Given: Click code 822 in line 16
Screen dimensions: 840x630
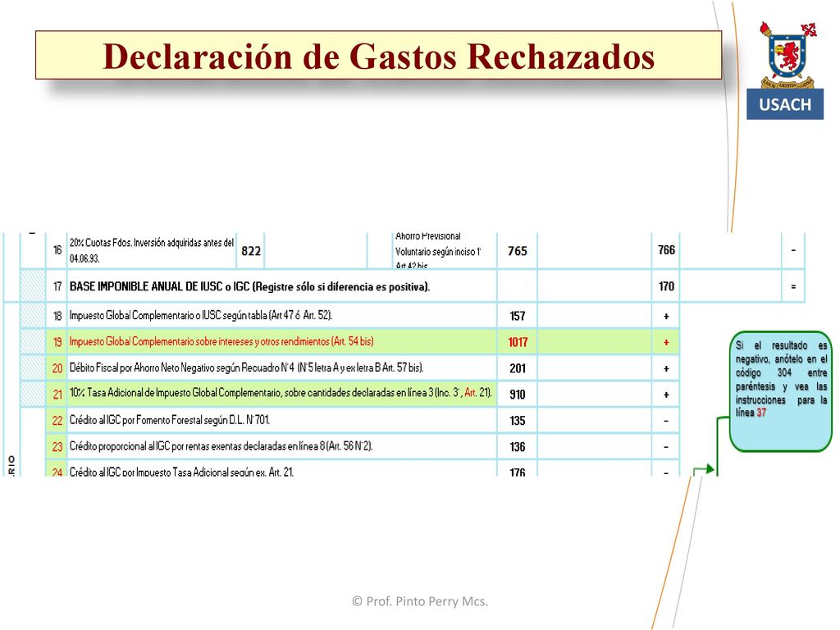Looking at the screenshot, I should pyautogui.click(x=251, y=251).
